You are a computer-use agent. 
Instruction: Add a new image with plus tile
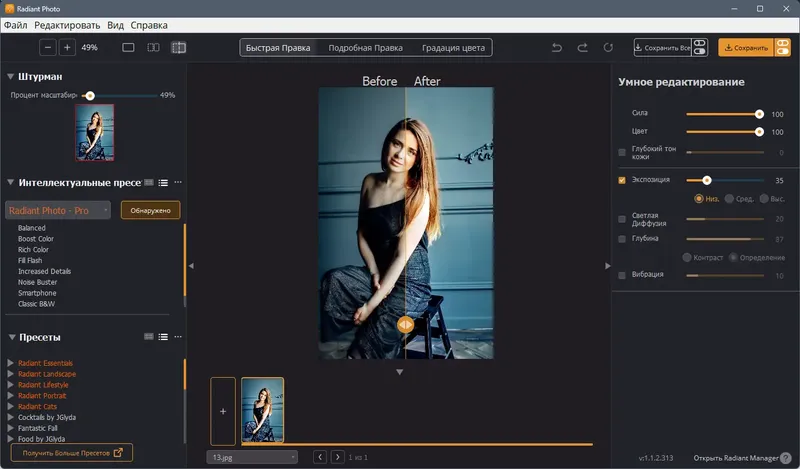223,411
